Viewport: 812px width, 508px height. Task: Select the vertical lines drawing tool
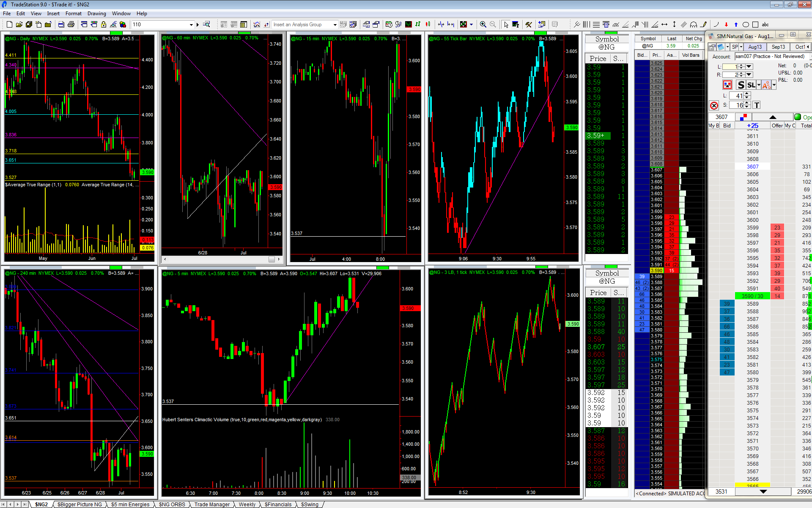pos(586,25)
